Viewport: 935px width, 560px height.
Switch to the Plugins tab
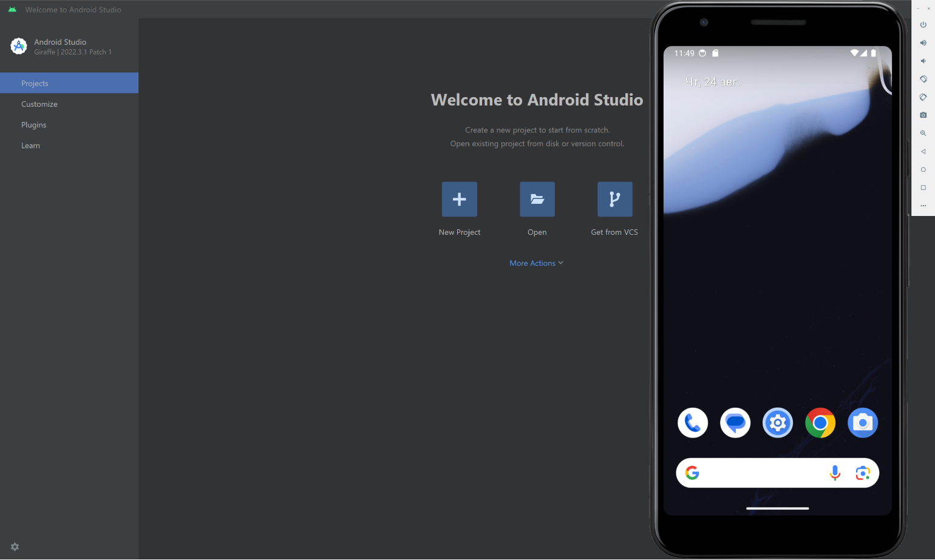pyautogui.click(x=34, y=125)
